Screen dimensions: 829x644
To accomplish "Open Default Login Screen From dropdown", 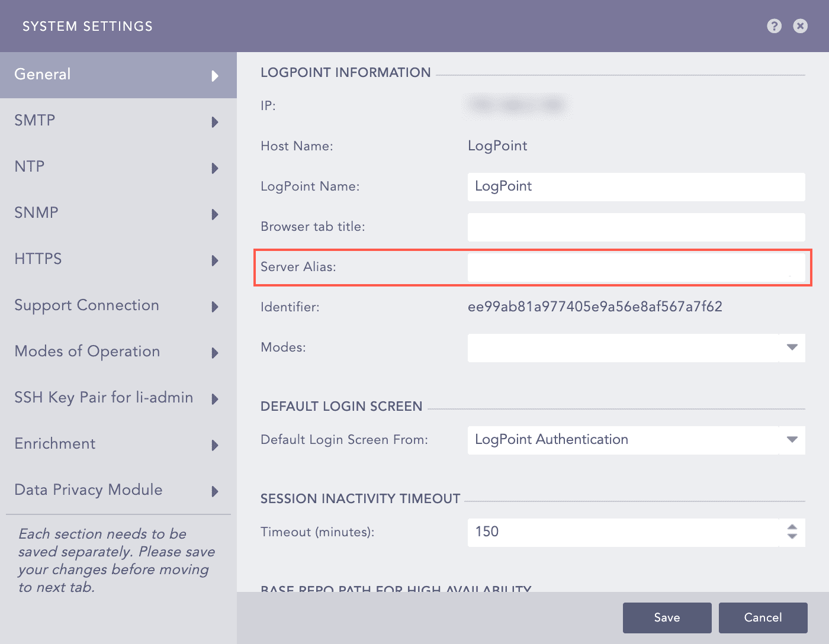I will [x=792, y=440].
